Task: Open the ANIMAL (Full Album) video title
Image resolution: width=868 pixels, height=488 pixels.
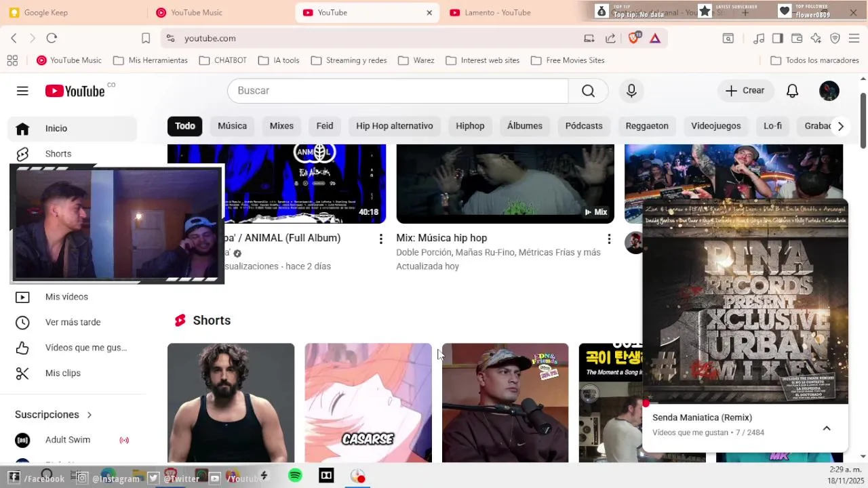Action: click(x=283, y=238)
